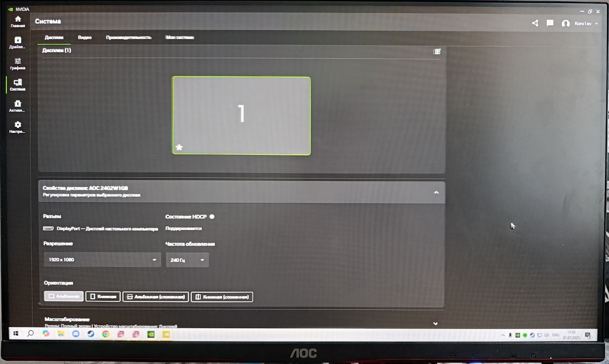
Task: Open File Explorer from taskbar
Action: pos(61,334)
